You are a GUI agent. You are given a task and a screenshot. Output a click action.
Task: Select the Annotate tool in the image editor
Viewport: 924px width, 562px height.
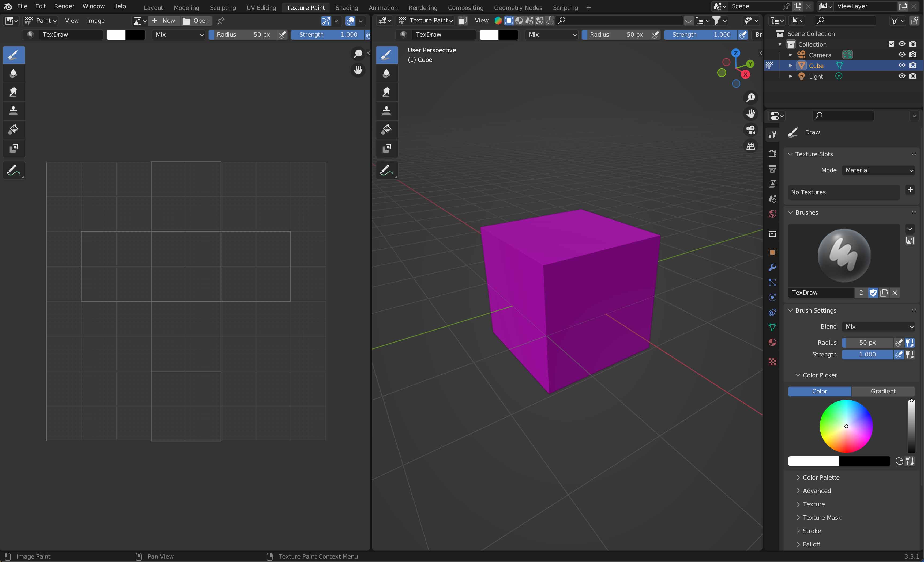pos(13,170)
